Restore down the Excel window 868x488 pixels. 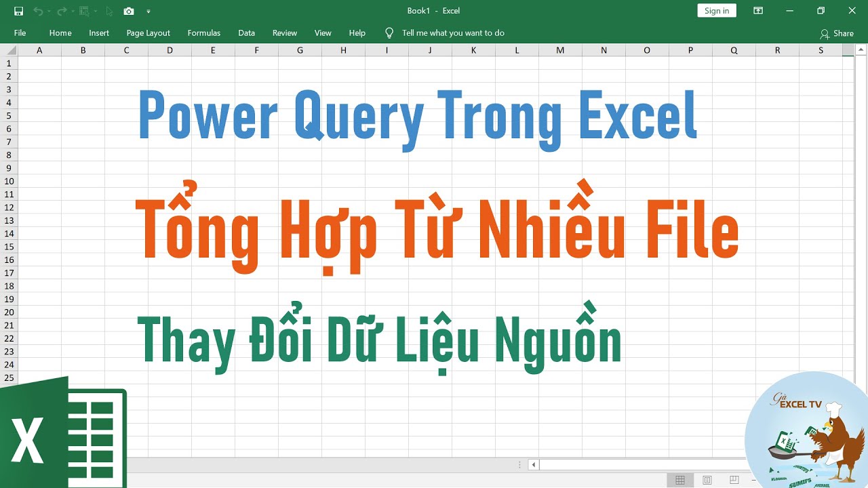pyautogui.click(x=821, y=11)
